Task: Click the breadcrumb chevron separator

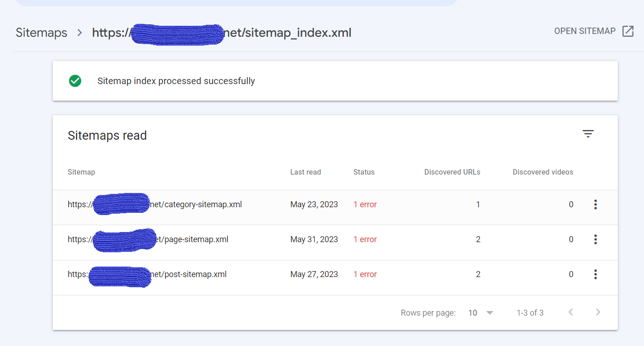Action: point(80,33)
